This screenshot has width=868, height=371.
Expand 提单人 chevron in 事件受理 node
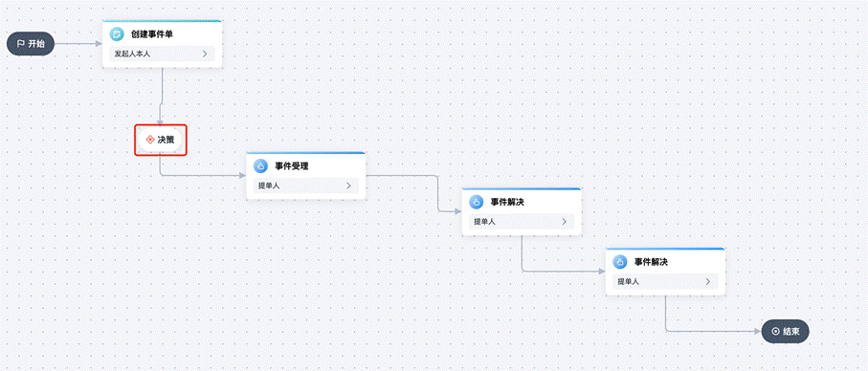point(348,185)
